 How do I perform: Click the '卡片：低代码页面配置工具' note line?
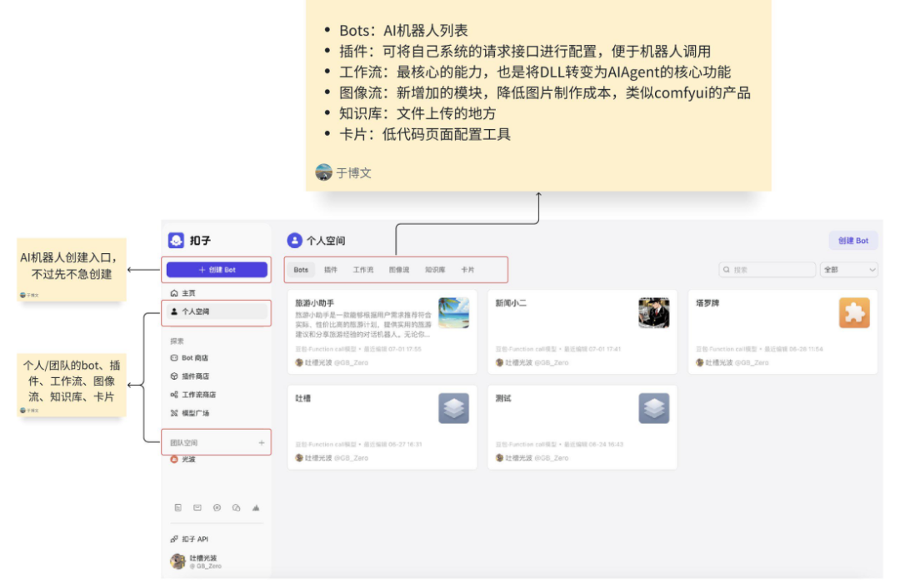coord(425,134)
